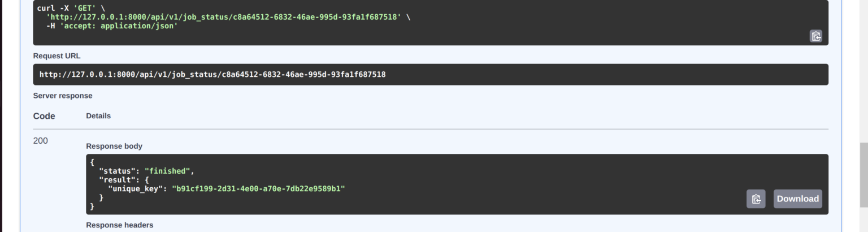Screen dimensions: 868x232
Task: Click the 200 response code
Action: pyautogui.click(x=41, y=141)
